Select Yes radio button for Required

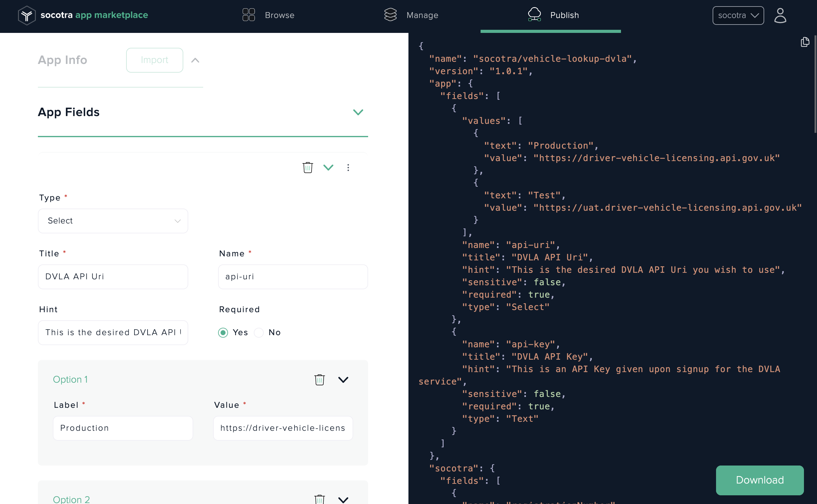click(223, 332)
